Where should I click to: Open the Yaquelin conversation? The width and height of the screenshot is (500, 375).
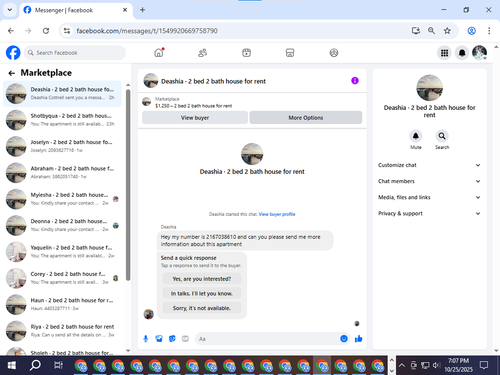pyautogui.click(x=62, y=252)
